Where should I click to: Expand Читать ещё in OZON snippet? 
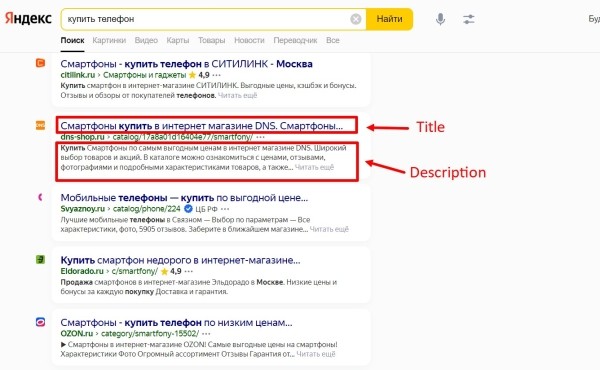[x=316, y=354]
